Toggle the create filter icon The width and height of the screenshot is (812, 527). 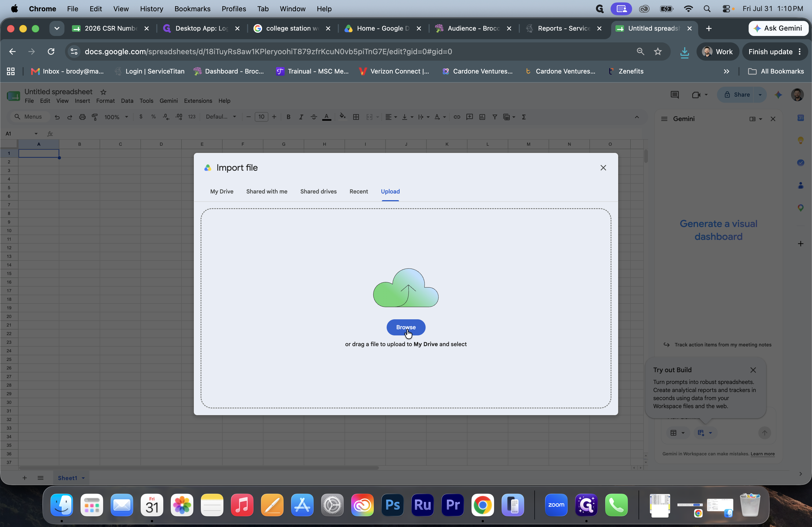[495, 117]
